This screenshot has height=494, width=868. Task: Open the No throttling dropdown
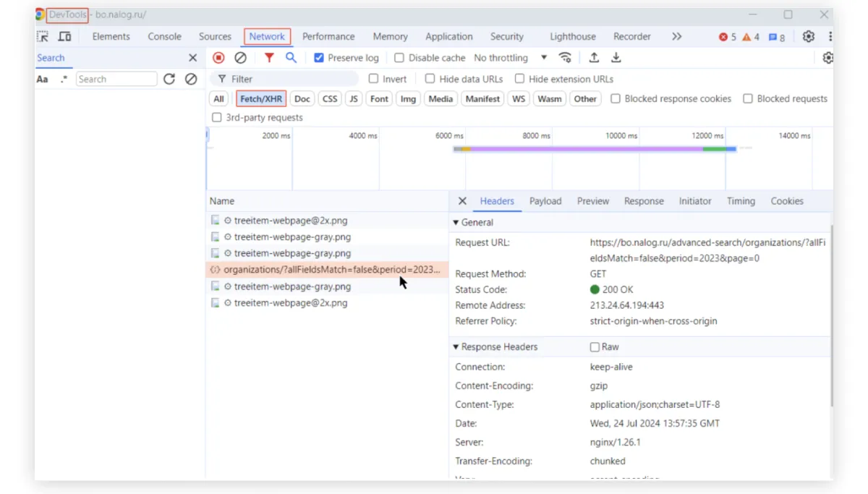click(511, 58)
